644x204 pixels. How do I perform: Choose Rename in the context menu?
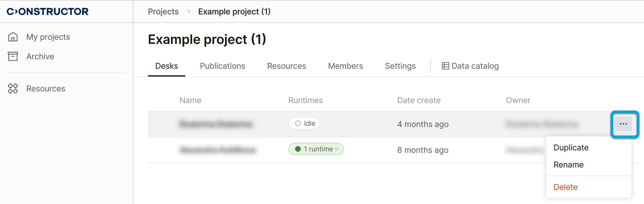pyautogui.click(x=569, y=165)
